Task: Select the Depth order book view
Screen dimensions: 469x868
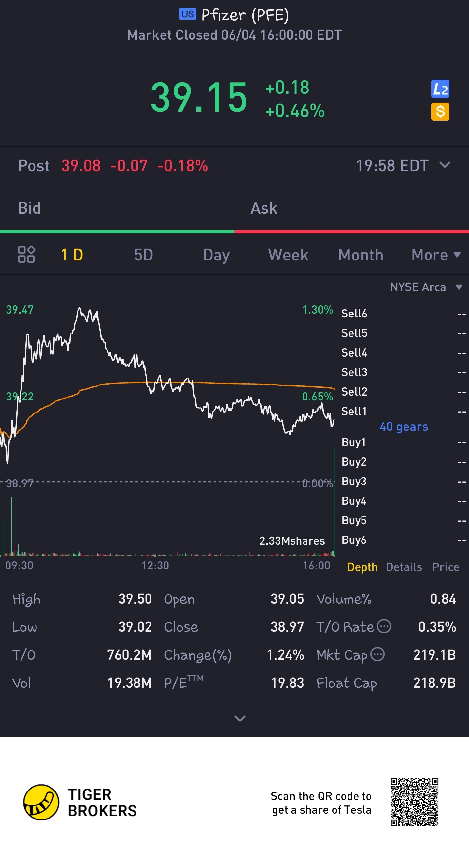Action: click(x=362, y=567)
